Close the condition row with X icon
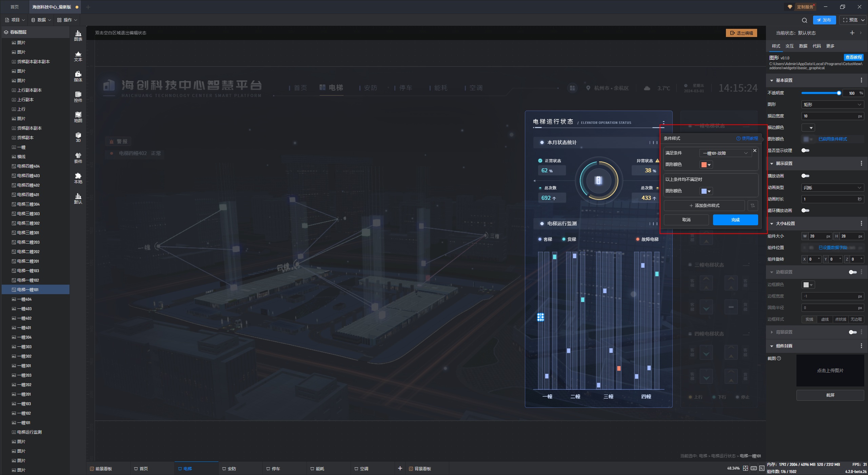868x475 pixels. (755, 151)
